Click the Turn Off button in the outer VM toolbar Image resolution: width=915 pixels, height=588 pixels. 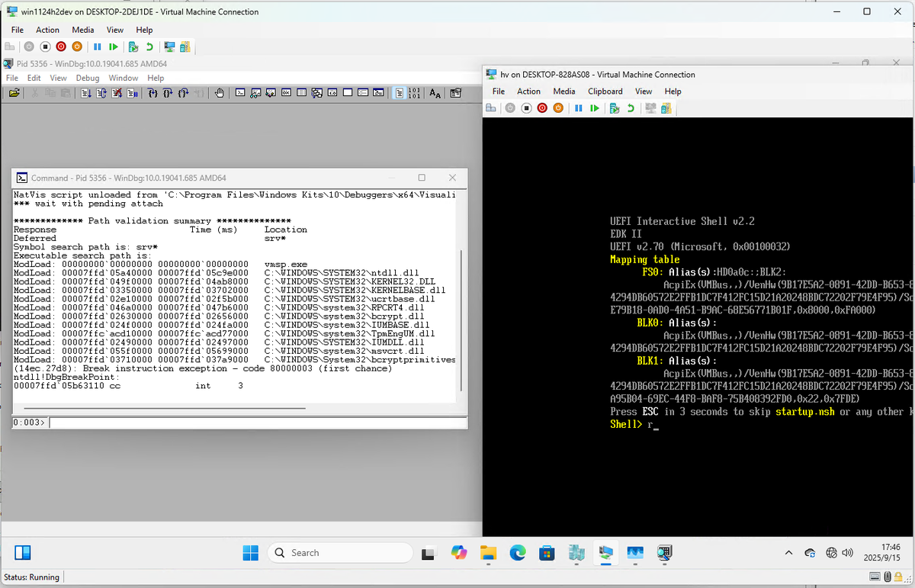click(x=46, y=47)
